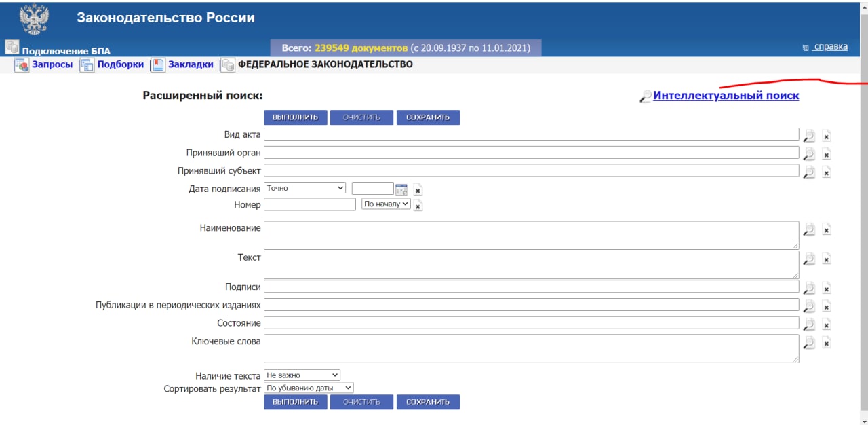This screenshot has width=868, height=425.
Task: Open the Подборки tab
Action: (x=120, y=64)
